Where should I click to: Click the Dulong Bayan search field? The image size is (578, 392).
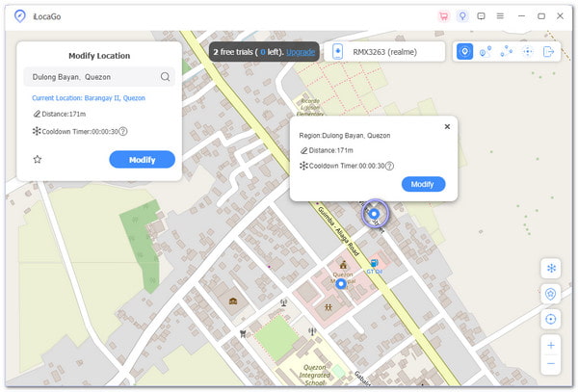[x=99, y=77]
